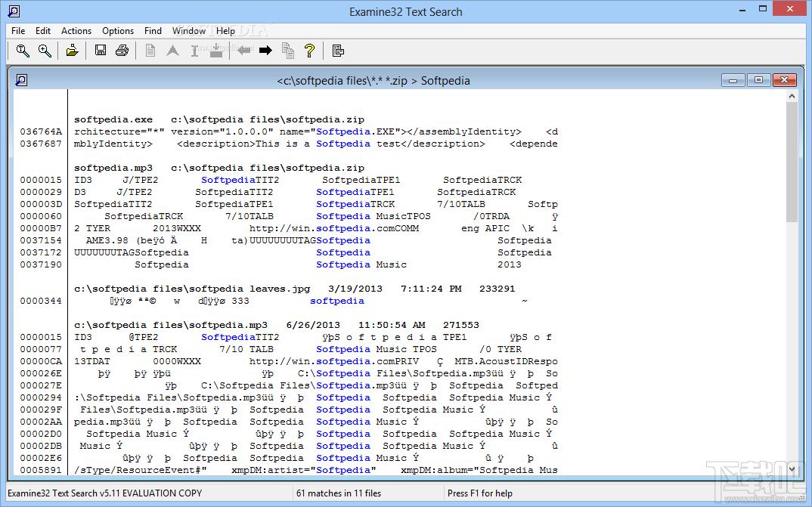The image size is (812, 507).
Task: Click Softpedia match at offset 000026E
Action: (343, 373)
